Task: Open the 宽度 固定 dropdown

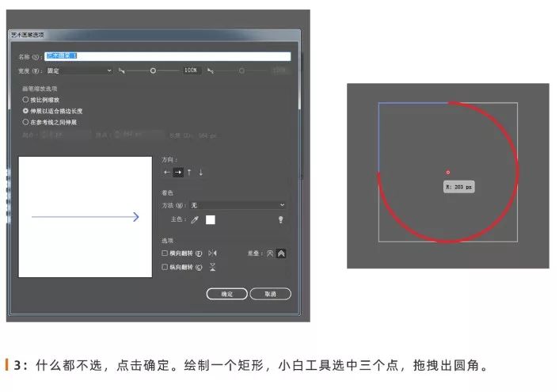Action: (79, 70)
